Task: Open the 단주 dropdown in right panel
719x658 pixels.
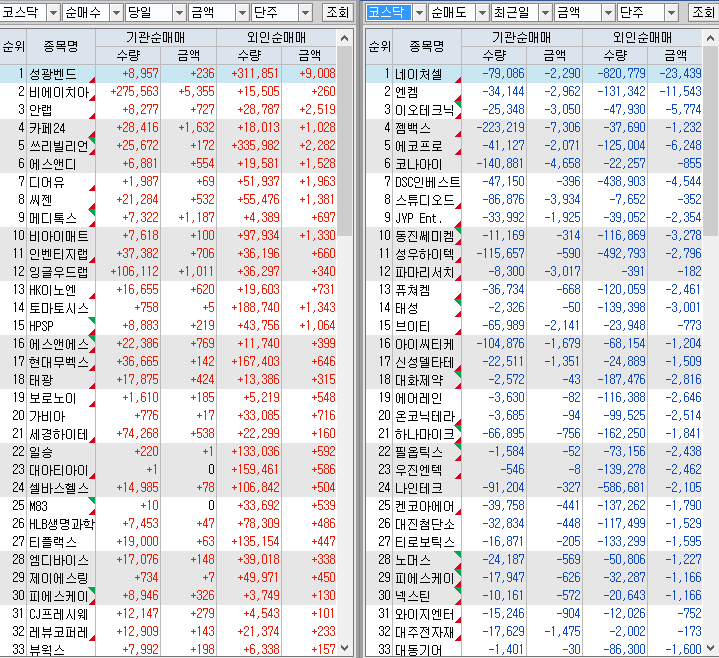Action: [672, 12]
